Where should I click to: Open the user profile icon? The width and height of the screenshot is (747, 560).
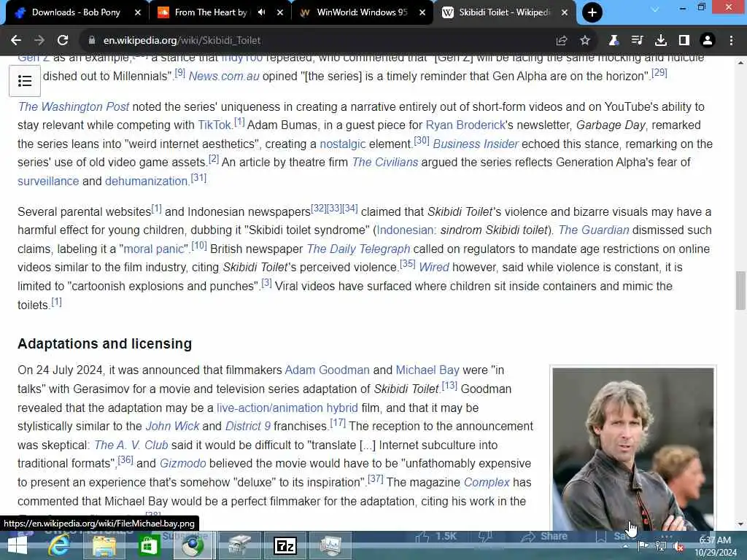point(708,41)
